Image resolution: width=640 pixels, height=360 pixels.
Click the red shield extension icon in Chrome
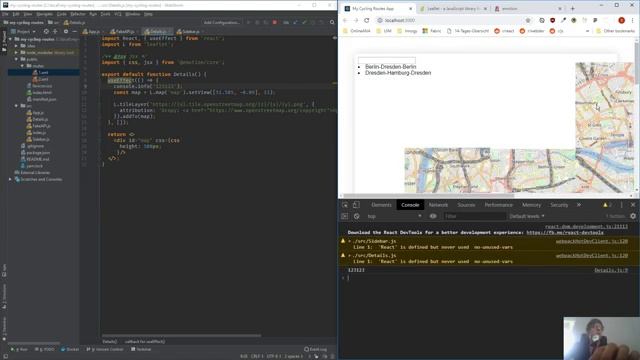(552, 20)
